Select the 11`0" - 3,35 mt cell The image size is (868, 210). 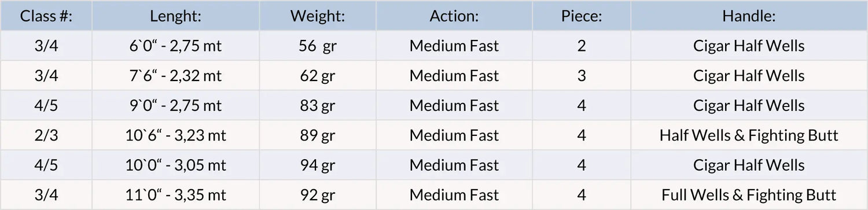tap(176, 195)
